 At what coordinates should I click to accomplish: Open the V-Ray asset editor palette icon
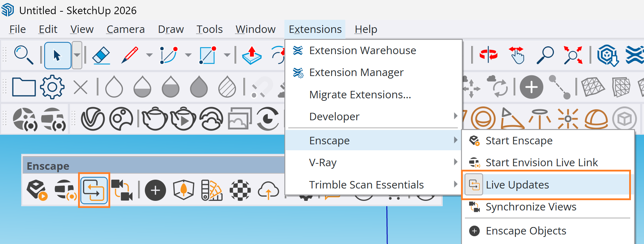coord(121,119)
